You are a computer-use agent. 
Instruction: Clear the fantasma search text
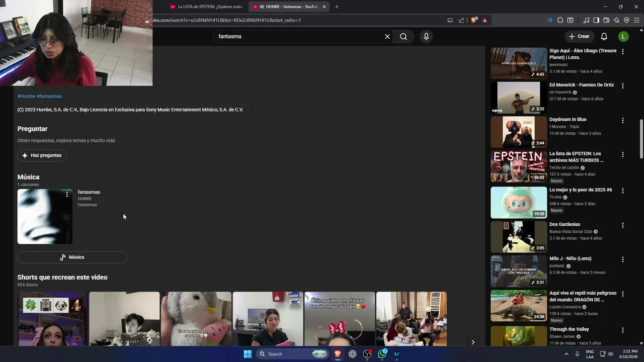[387, 36]
